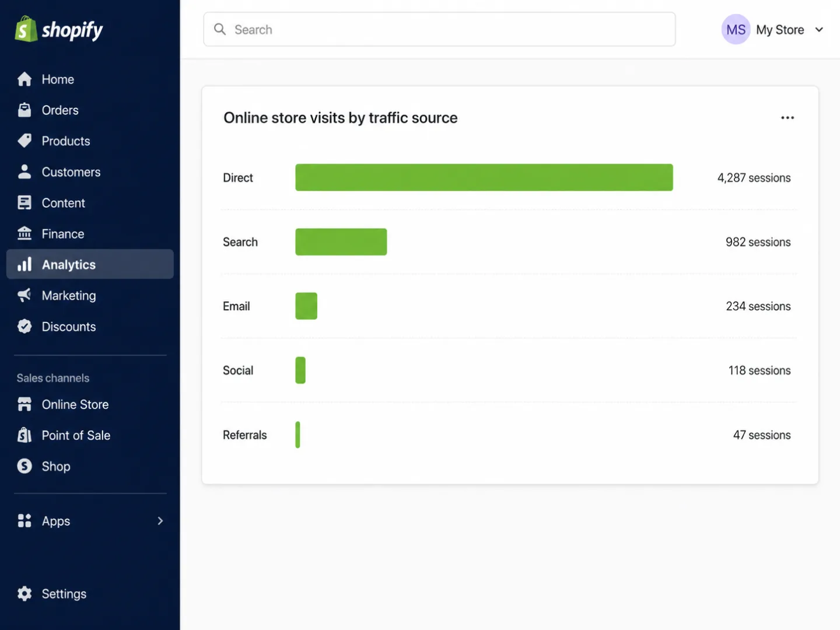Click the 'Social' row label

[x=238, y=370]
